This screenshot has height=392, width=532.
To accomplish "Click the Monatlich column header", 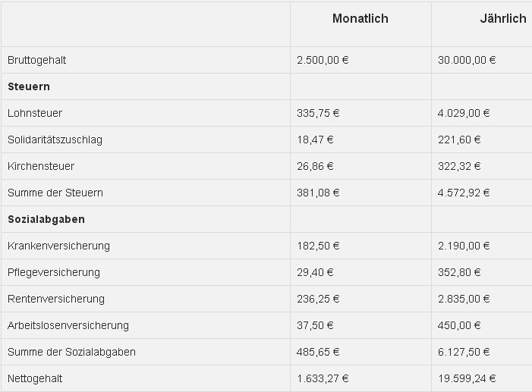I will click(x=360, y=18).
